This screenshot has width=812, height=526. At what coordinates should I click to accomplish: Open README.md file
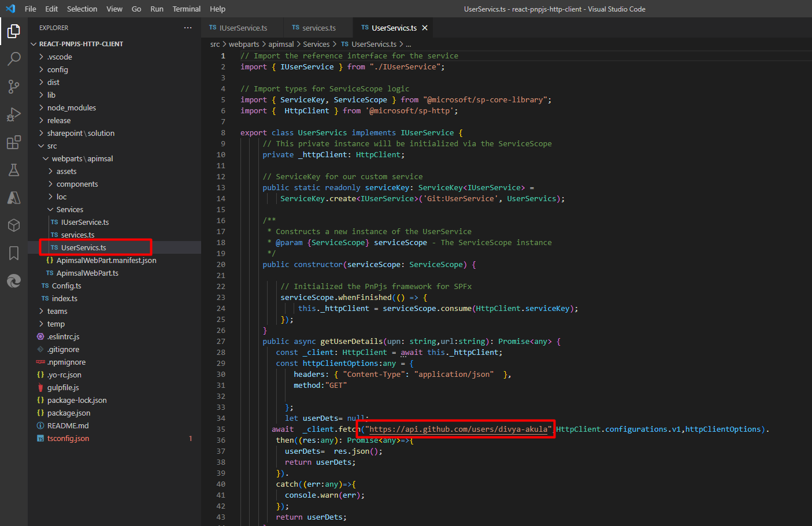click(114, 425)
